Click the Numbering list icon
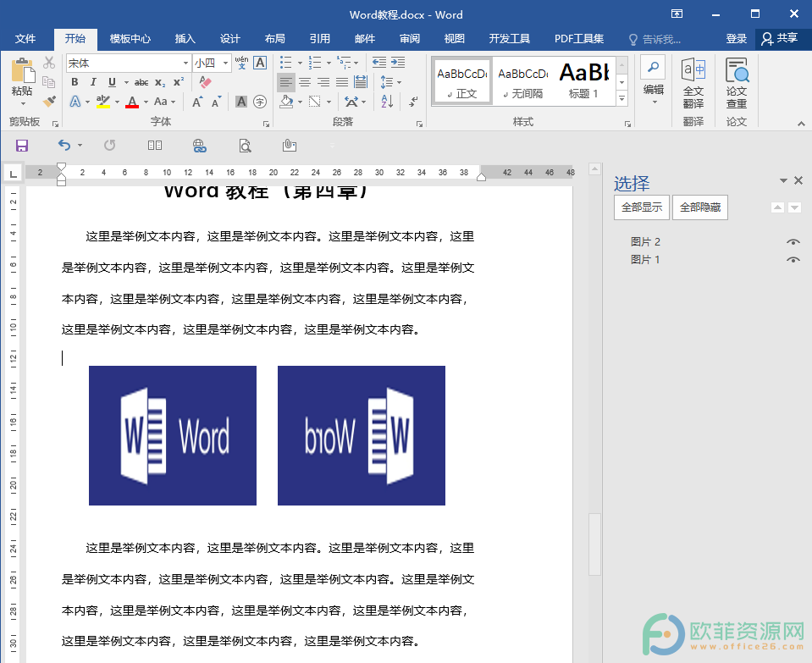 pyautogui.click(x=315, y=63)
